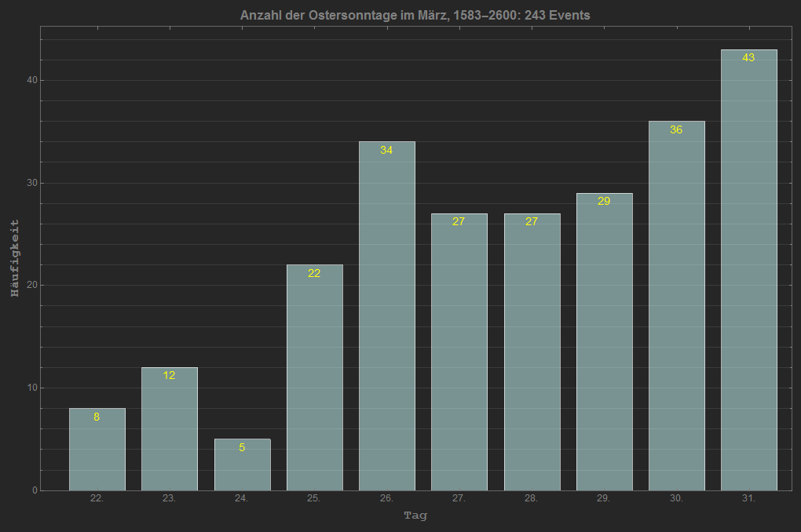Click the x-axis tick label 25.

click(x=314, y=498)
